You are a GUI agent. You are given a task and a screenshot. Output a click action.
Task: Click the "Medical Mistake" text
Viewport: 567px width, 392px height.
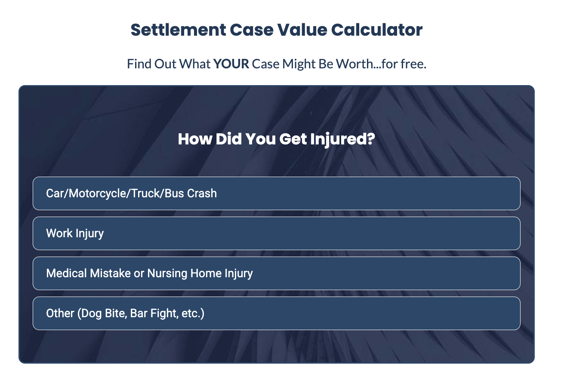[88, 273]
